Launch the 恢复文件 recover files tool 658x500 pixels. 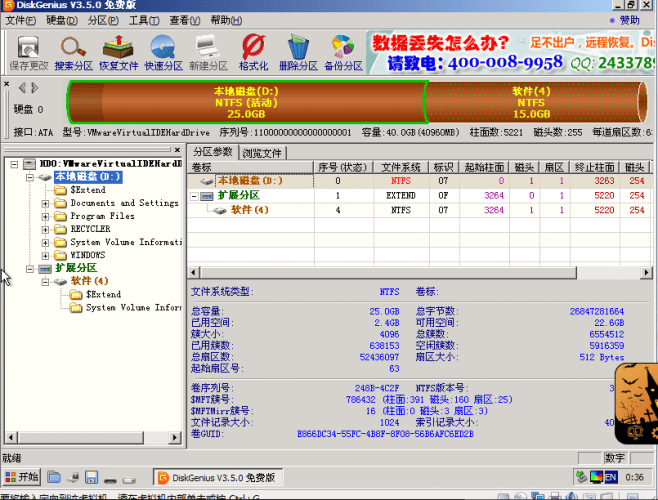tap(118, 52)
